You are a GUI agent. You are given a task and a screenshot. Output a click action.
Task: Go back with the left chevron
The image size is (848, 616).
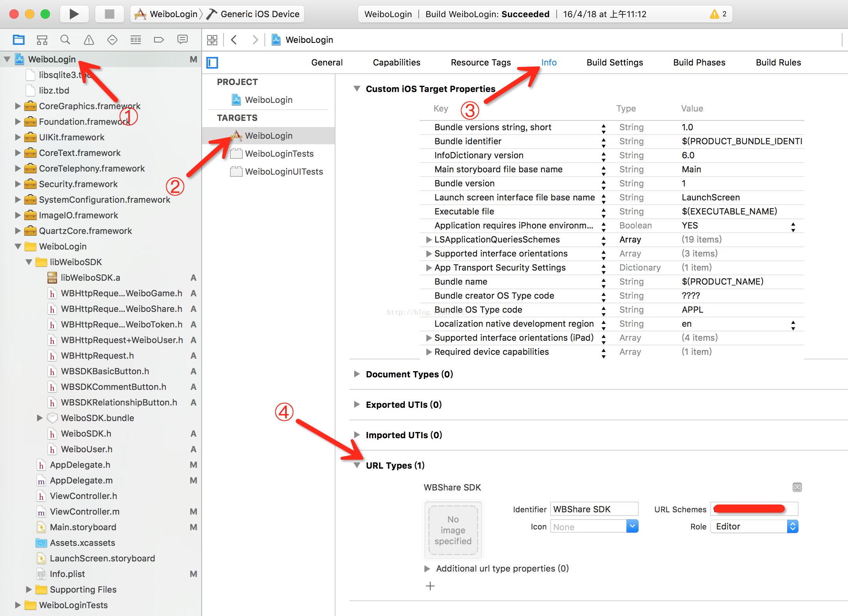click(234, 40)
